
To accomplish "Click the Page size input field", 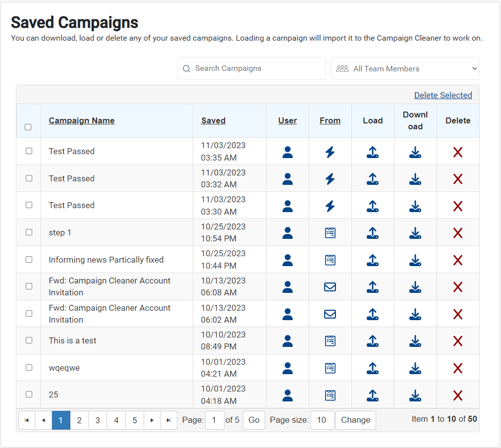I will (322, 420).
